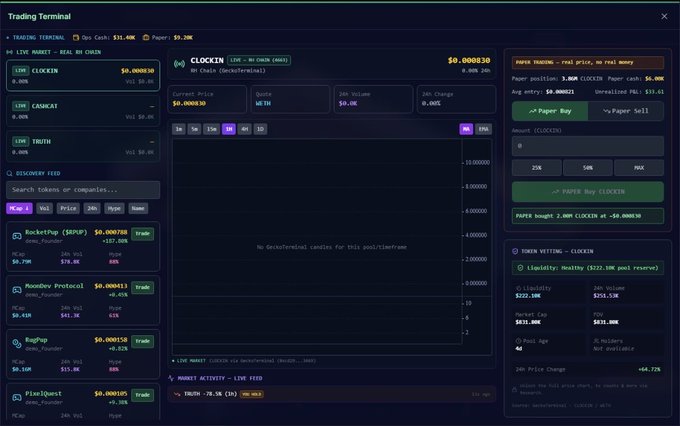Click the Ops Cash wallet icon
The image size is (680, 426).
pyautogui.click(x=76, y=38)
